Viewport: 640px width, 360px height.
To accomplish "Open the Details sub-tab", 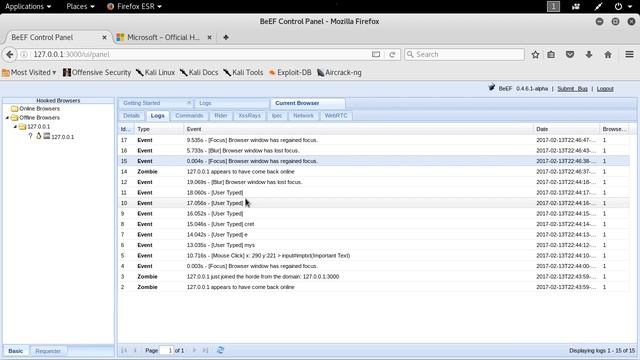I will (131, 116).
